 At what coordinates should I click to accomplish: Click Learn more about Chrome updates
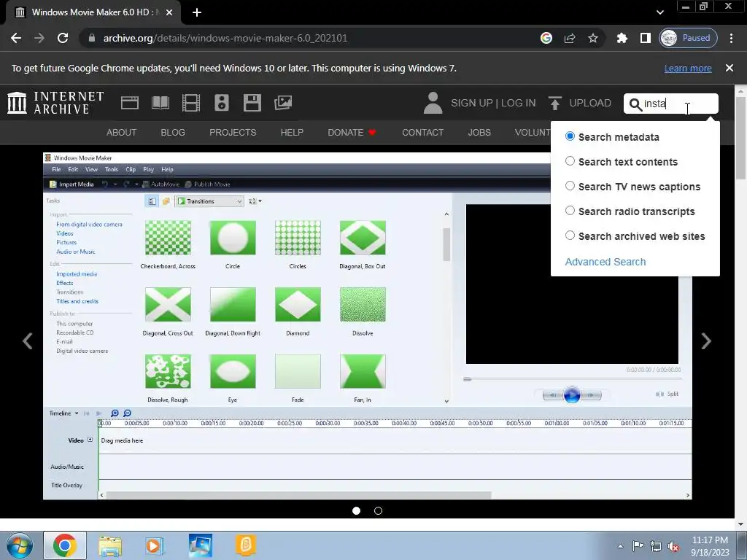click(x=688, y=68)
